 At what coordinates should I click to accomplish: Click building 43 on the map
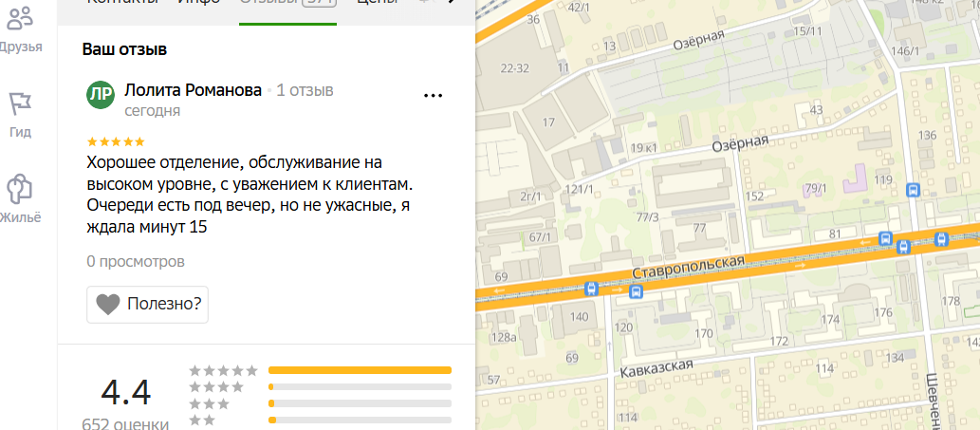[816, 110]
